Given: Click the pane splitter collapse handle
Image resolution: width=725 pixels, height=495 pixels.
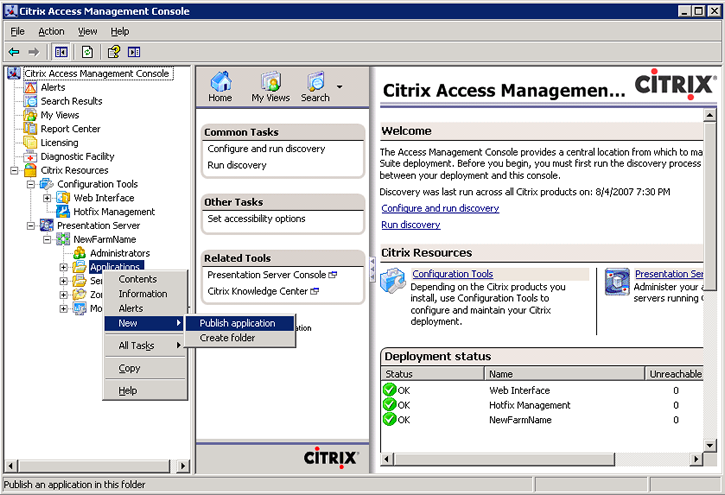Looking at the screenshot, I should [x=372, y=270].
